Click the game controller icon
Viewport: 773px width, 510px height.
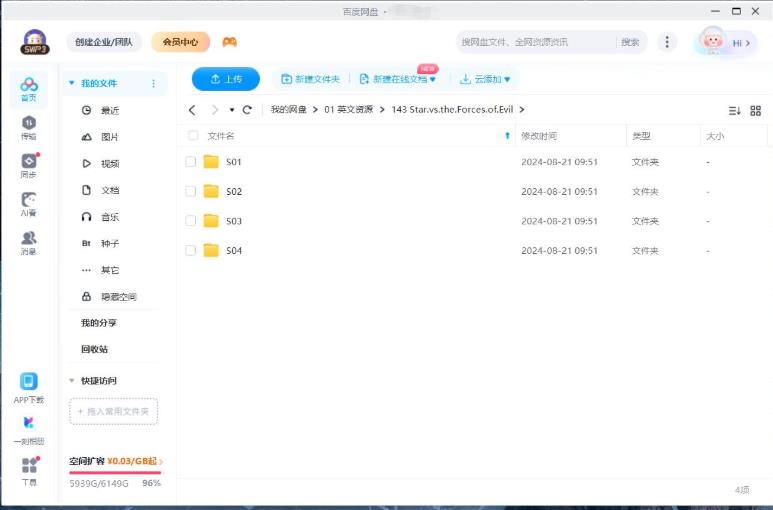(x=229, y=42)
